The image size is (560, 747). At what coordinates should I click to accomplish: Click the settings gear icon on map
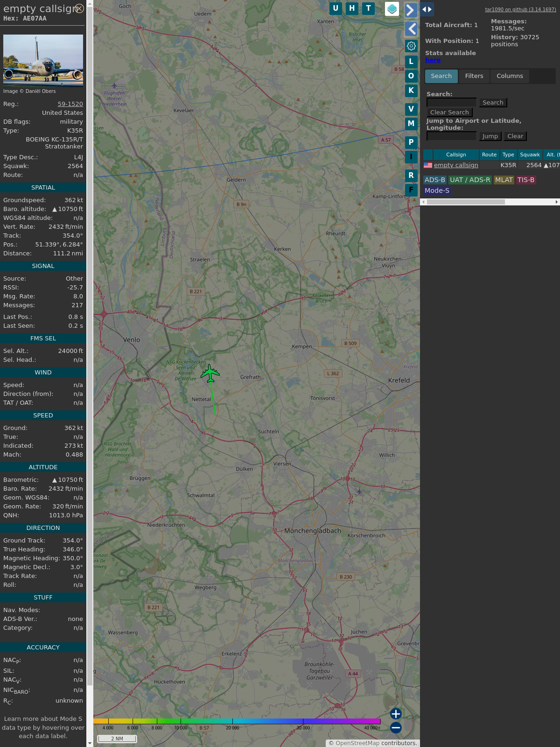point(411,46)
